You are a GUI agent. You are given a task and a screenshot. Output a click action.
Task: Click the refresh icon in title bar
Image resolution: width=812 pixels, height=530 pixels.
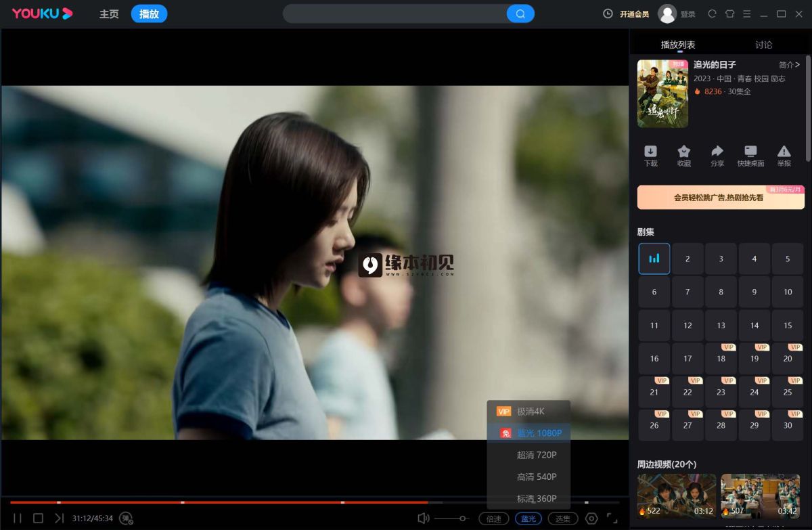click(x=712, y=14)
